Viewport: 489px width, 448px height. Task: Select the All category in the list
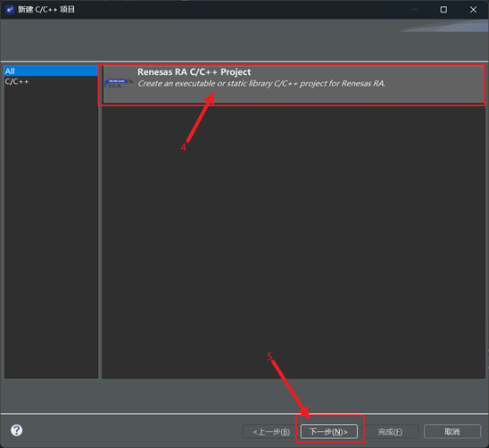(51, 71)
